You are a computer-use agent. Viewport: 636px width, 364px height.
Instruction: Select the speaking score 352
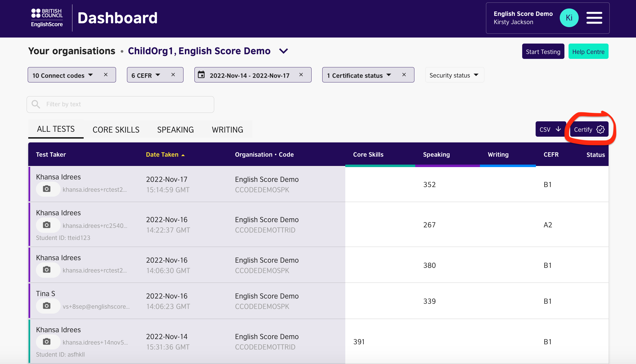pos(429,185)
